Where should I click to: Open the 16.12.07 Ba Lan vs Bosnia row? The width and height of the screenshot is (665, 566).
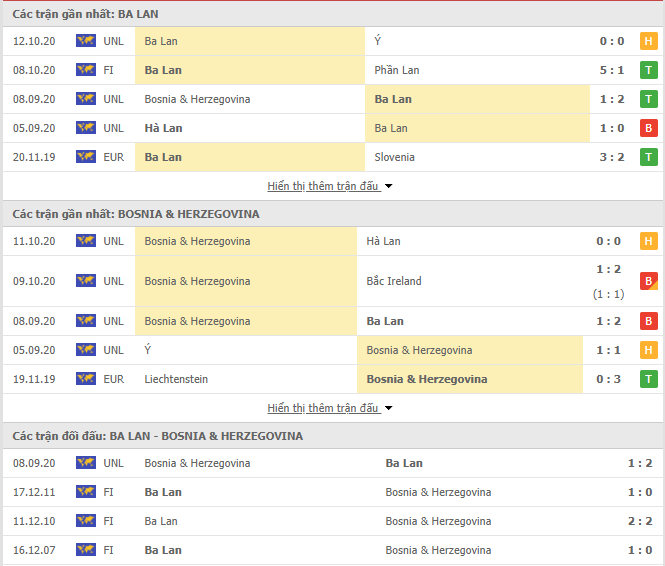point(332,550)
